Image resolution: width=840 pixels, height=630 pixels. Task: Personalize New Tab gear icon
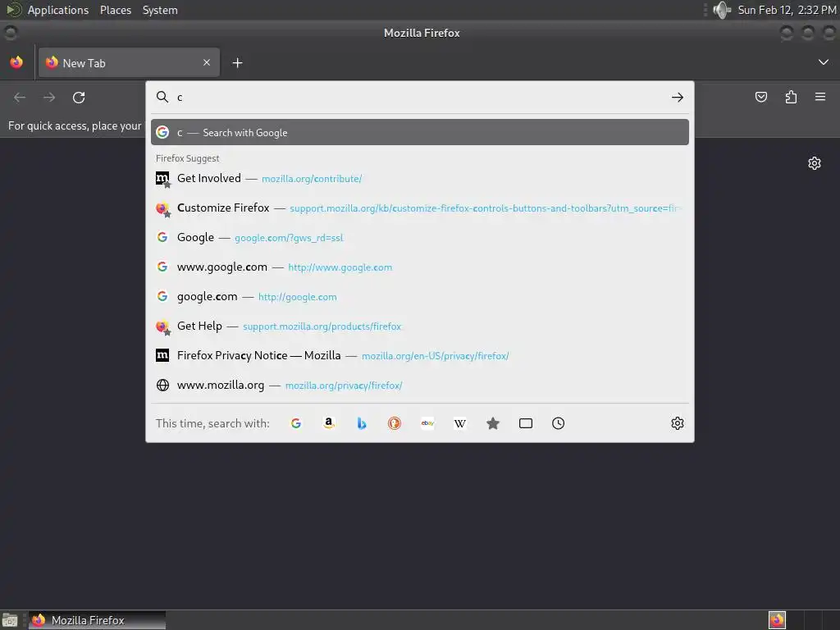pos(815,163)
